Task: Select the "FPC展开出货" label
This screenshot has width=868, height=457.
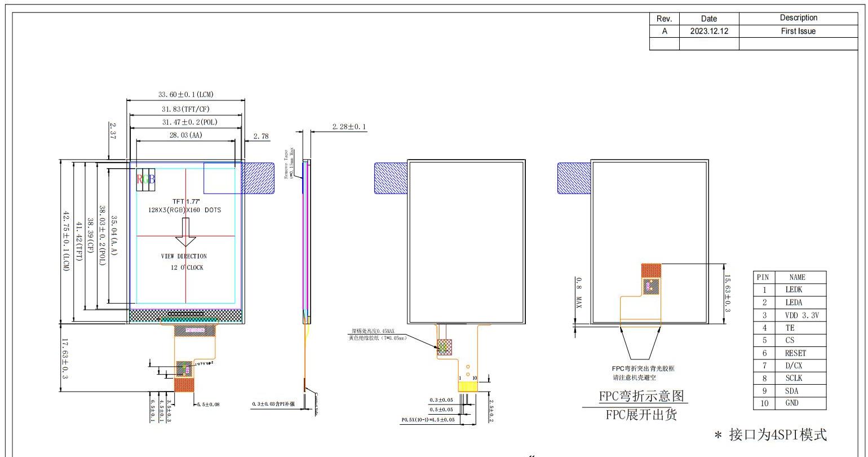Action: (x=643, y=415)
